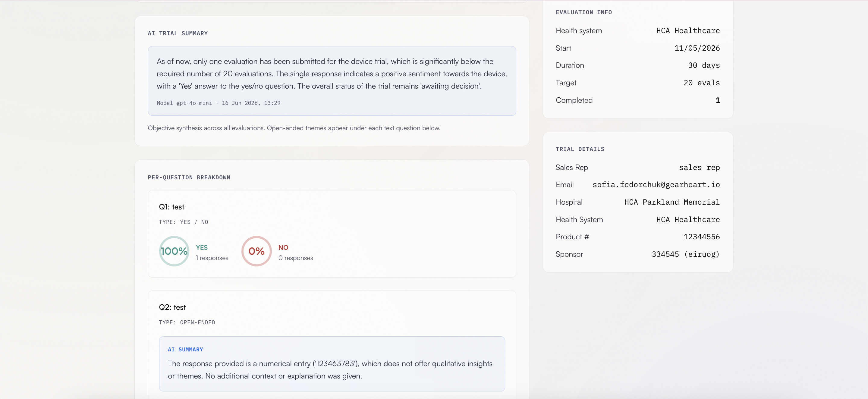Image resolution: width=868 pixels, height=399 pixels.
Task: Click the 'Model gpt-4o-mini · 16 Jun 2026, 13:29' line
Action: pos(218,103)
